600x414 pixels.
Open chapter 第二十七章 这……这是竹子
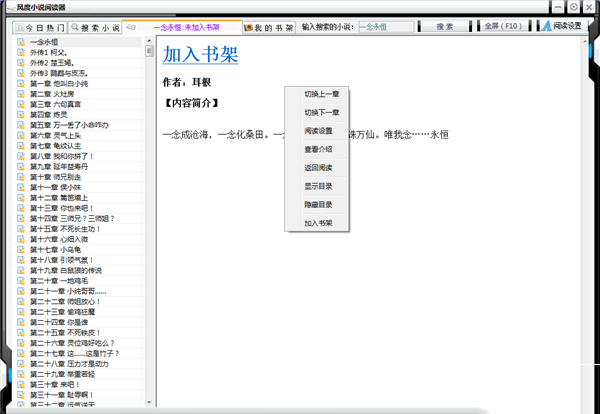pyautogui.click(x=75, y=353)
